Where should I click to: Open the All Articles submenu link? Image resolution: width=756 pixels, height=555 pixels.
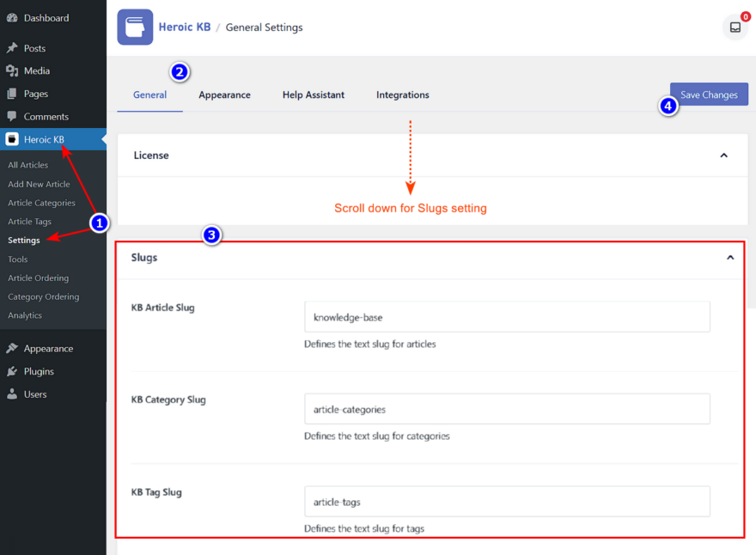[28, 165]
